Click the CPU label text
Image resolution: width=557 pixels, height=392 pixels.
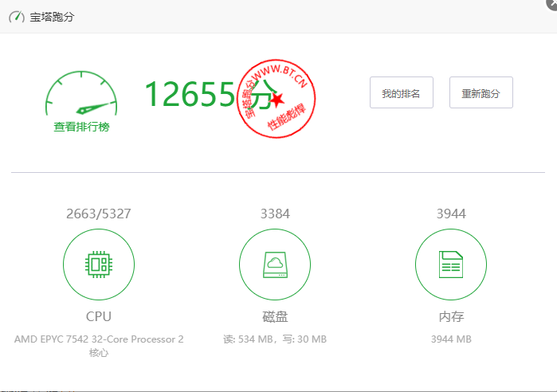[x=99, y=316]
